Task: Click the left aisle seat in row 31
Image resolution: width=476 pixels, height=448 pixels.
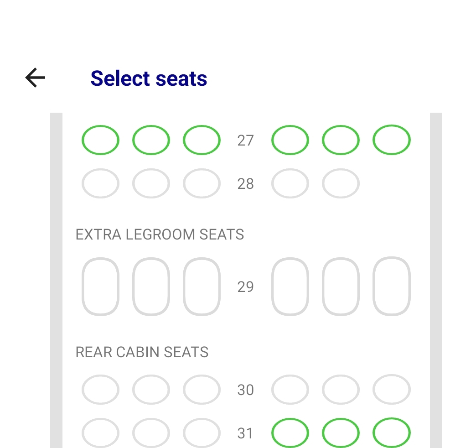Action: [x=202, y=432]
